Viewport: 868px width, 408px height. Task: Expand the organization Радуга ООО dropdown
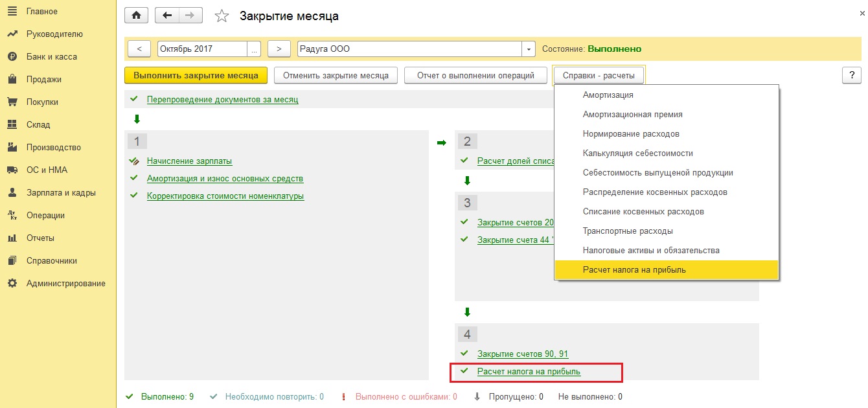click(529, 49)
